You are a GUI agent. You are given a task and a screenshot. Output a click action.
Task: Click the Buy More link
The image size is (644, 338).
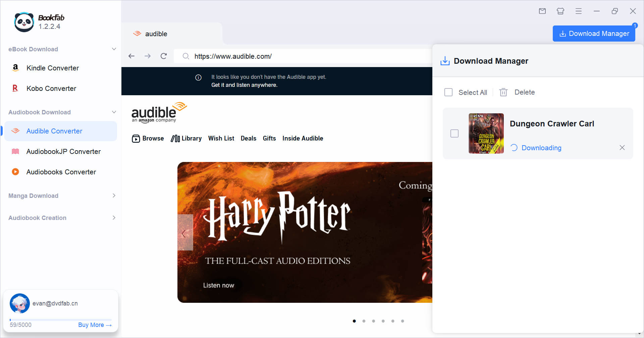95,325
